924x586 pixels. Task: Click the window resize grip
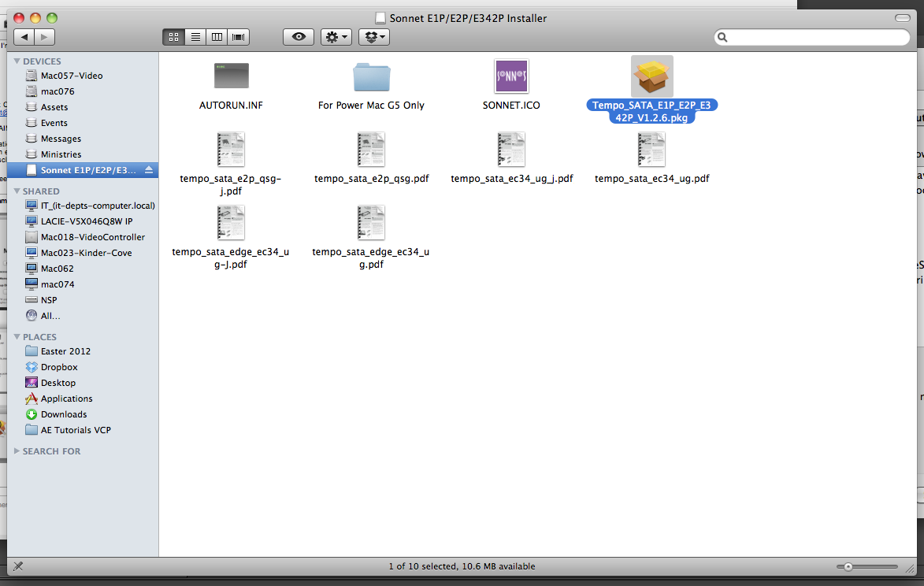click(911, 569)
